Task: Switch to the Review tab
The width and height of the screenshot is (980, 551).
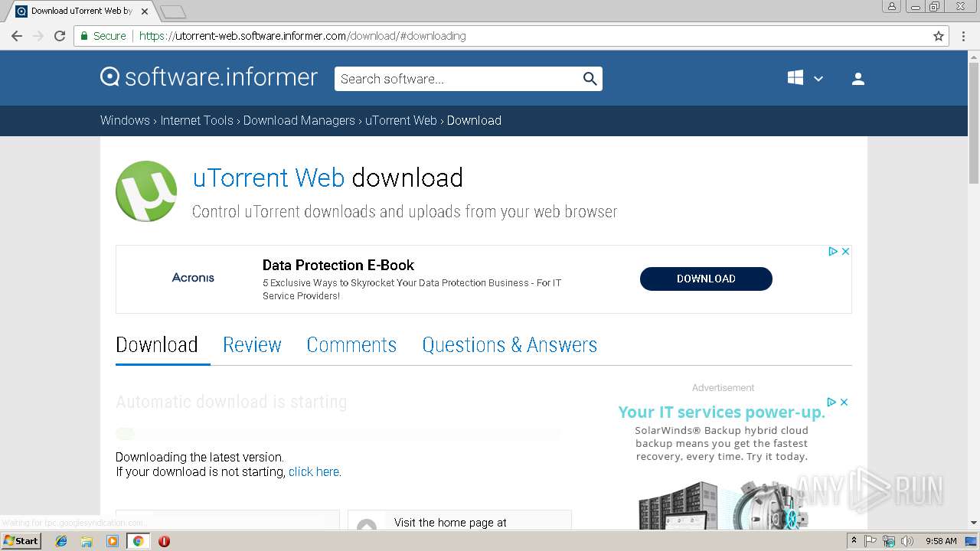Action: [x=252, y=345]
